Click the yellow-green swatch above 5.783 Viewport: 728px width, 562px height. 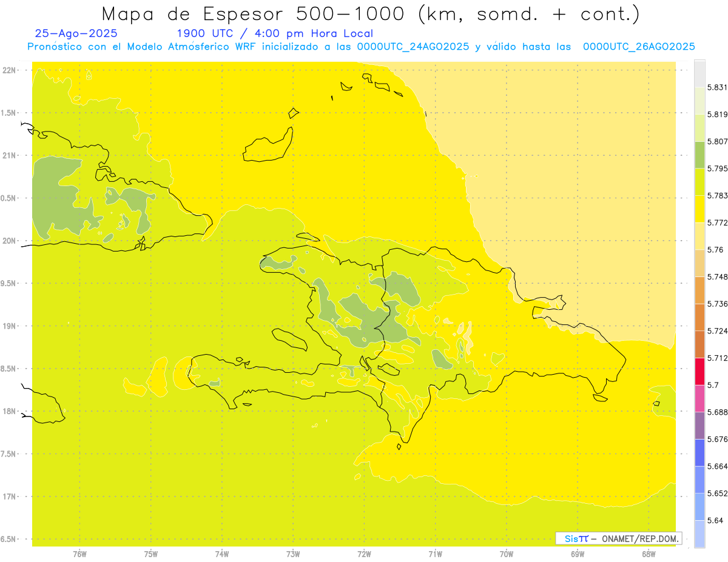(x=699, y=182)
